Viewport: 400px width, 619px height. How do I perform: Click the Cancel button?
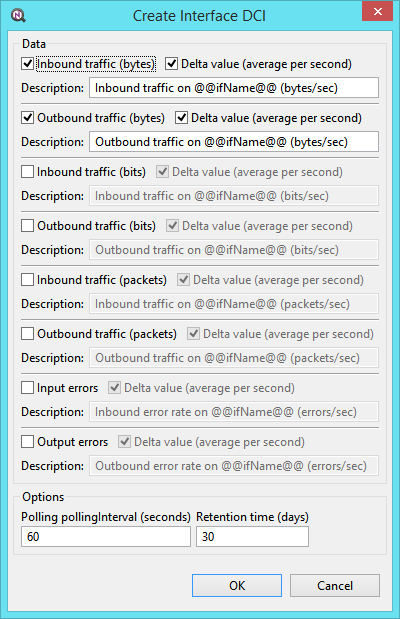(x=335, y=585)
